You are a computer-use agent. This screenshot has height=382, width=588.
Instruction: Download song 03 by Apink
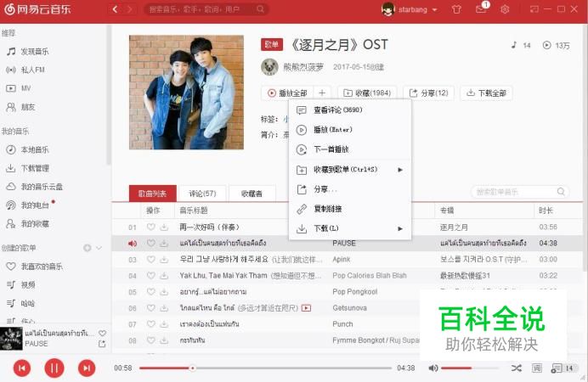(x=164, y=259)
